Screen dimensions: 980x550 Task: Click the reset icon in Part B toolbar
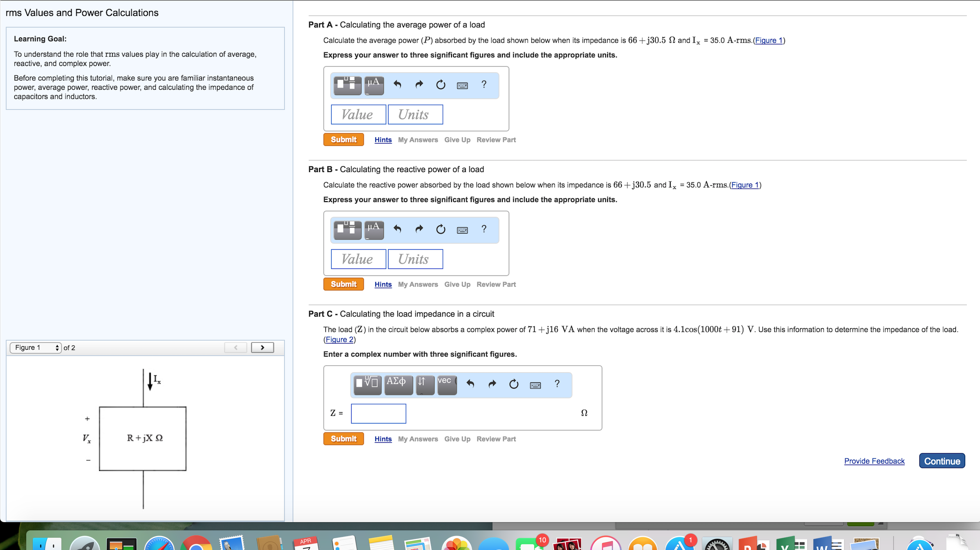tap(440, 230)
